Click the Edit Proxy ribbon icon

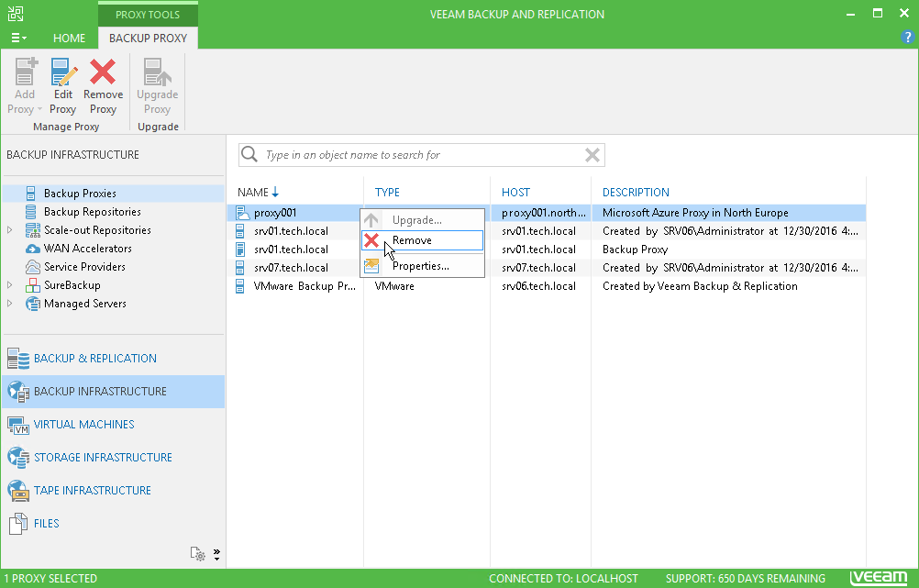[63, 72]
